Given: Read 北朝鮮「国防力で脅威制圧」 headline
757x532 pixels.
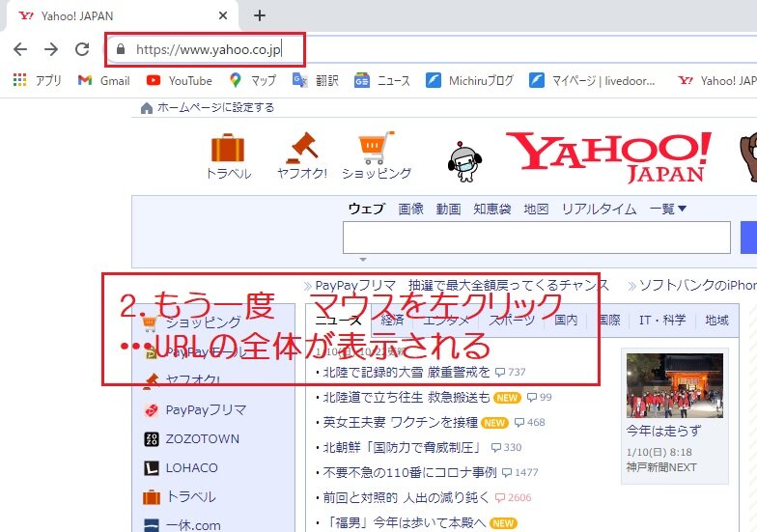Looking at the screenshot, I should click(403, 448).
